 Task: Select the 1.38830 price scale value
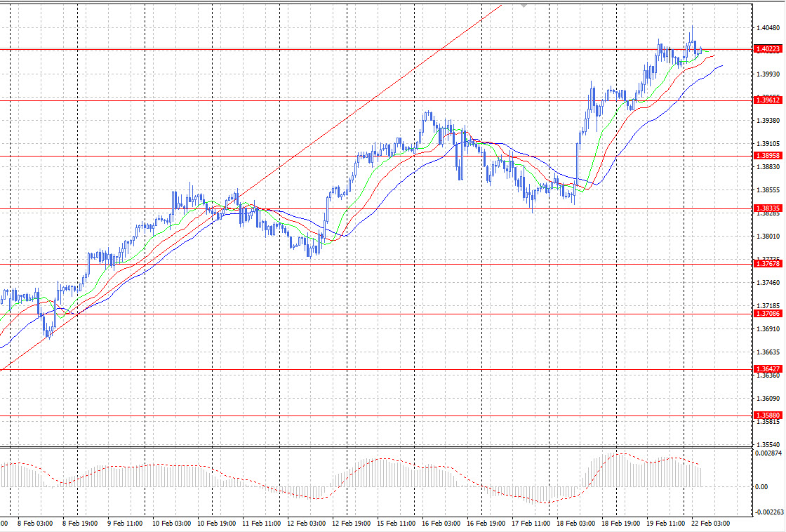(768, 167)
